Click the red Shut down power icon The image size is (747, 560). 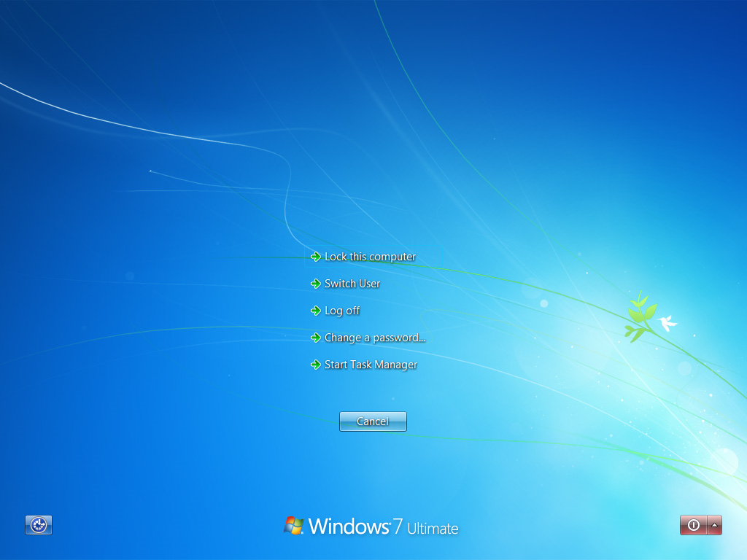692,525
